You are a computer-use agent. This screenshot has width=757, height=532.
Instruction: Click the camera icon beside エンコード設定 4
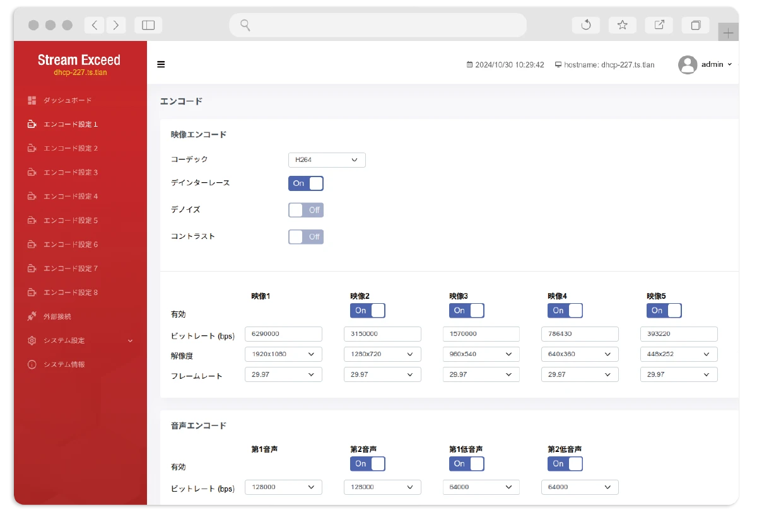point(32,196)
